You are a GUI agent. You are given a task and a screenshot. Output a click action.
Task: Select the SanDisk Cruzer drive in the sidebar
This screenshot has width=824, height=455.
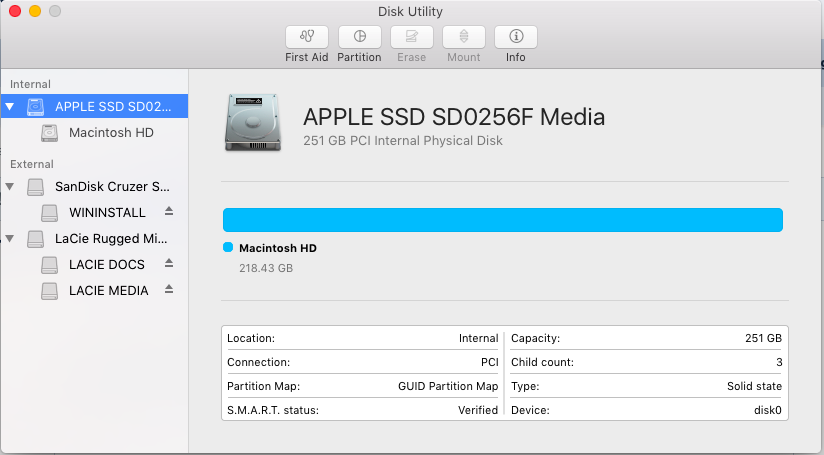pyautogui.click(x=94, y=187)
